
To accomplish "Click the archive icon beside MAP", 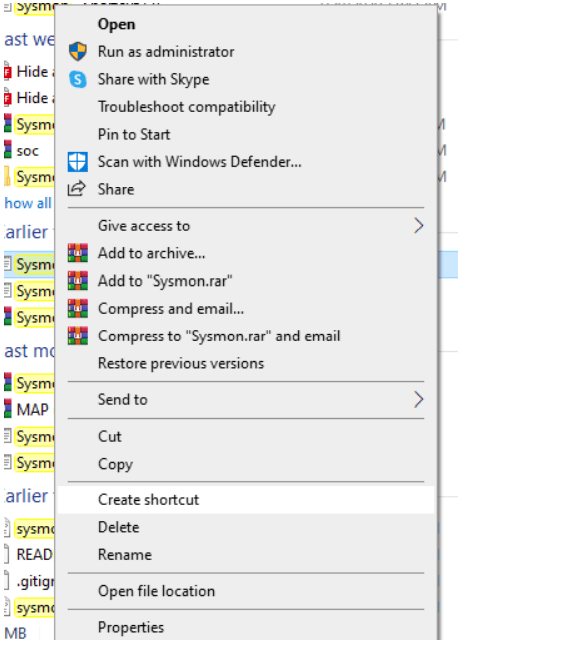I will pyautogui.click(x=8, y=409).
